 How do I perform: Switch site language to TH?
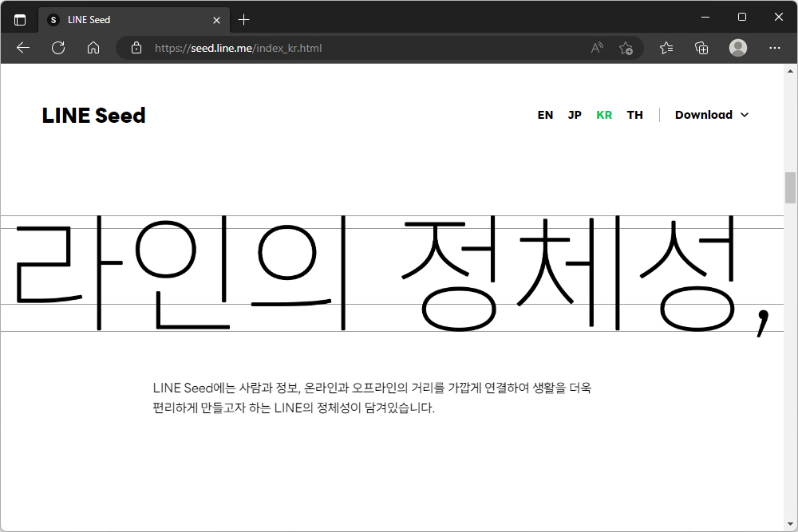pyautogui.click(x=634, y=115)
